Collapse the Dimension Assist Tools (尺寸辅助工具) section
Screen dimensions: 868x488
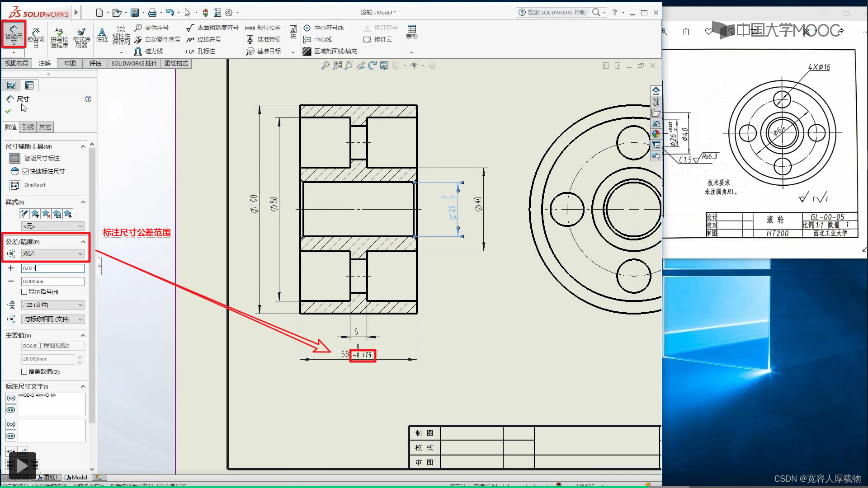83,146
